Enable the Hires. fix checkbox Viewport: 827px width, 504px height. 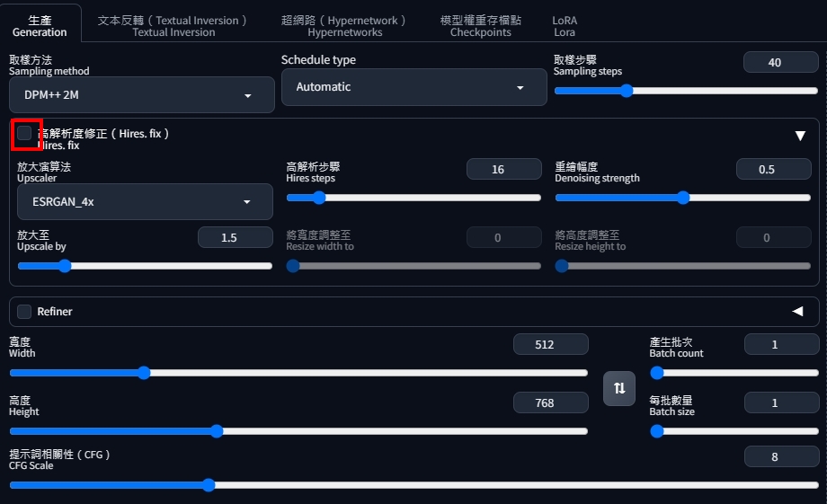[24, 134]
